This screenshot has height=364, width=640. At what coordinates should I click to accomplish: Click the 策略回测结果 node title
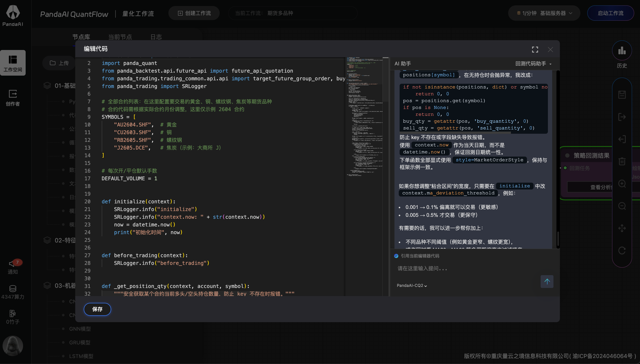click(x=591, y=156)
